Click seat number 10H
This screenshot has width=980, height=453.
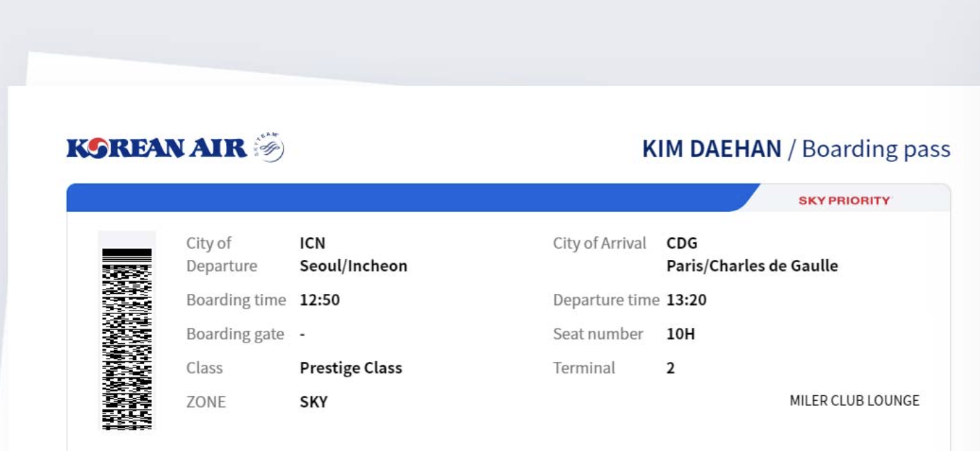(x=680, y=334)
